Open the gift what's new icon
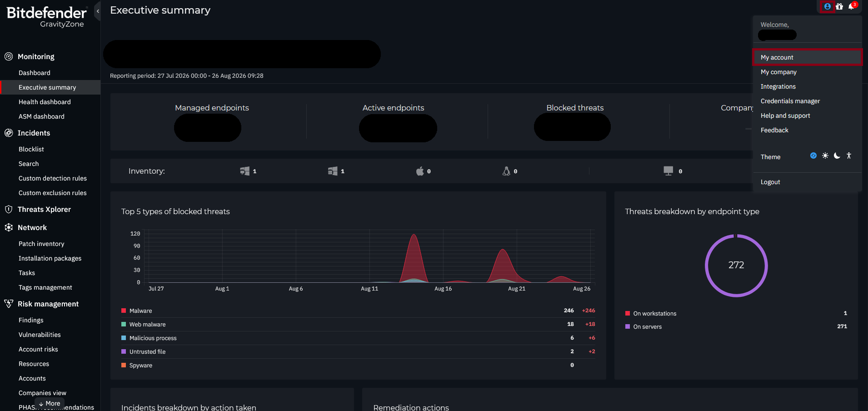868x411 pixels. (839, 6)
